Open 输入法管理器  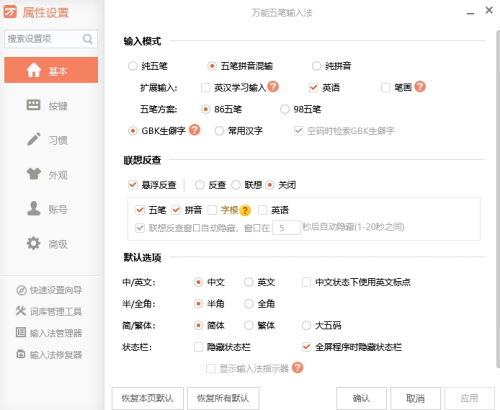49,333
